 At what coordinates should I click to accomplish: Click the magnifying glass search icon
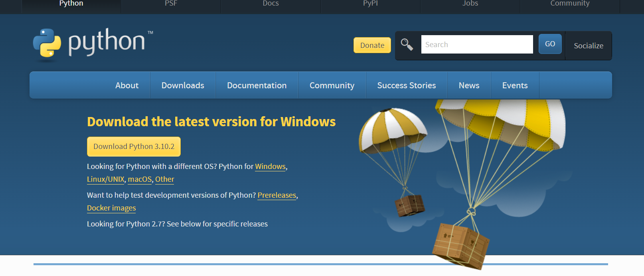(x=407, y=44)
